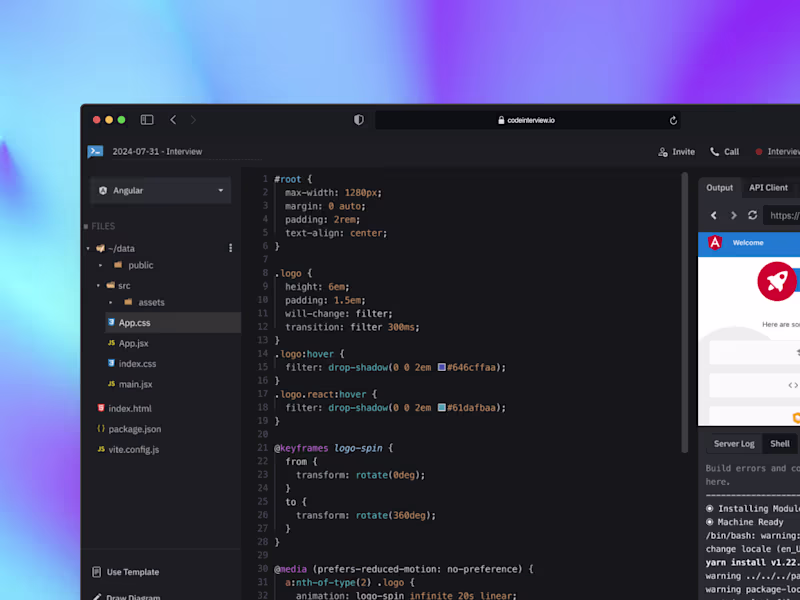Collapse the src folder

pyautogui.click(x=98, y=286)
